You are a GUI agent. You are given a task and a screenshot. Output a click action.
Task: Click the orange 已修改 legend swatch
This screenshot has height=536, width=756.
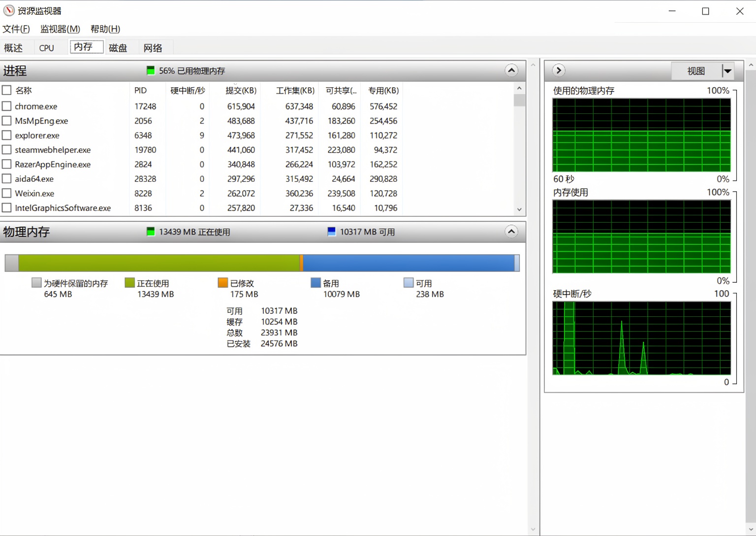click(222, 282)
